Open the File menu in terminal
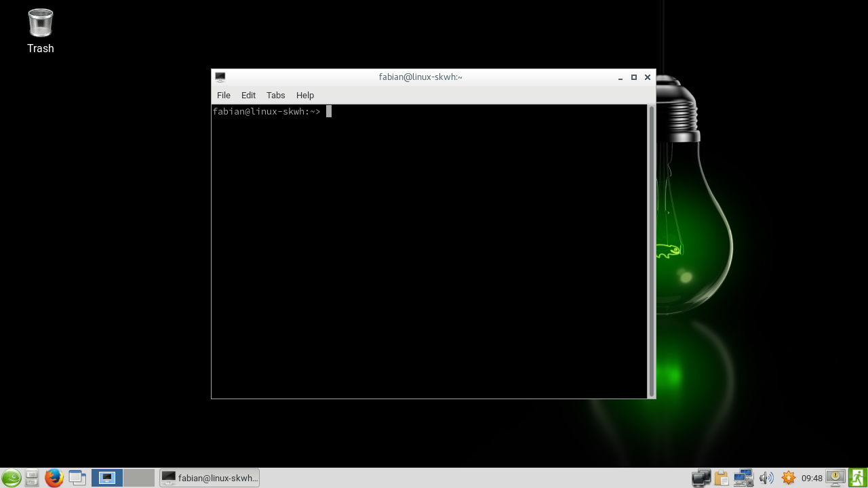Screen dimensions: 868x488 pos(224,96)
